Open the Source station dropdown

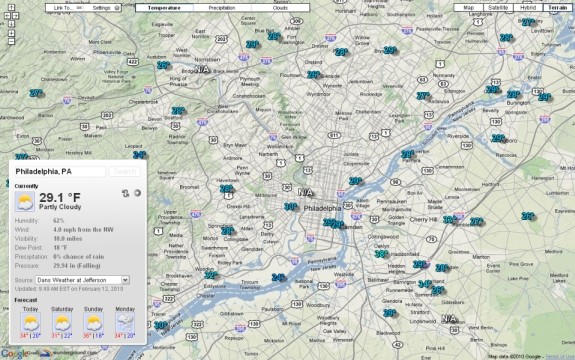pyautogui.click(x=83, y=280)
